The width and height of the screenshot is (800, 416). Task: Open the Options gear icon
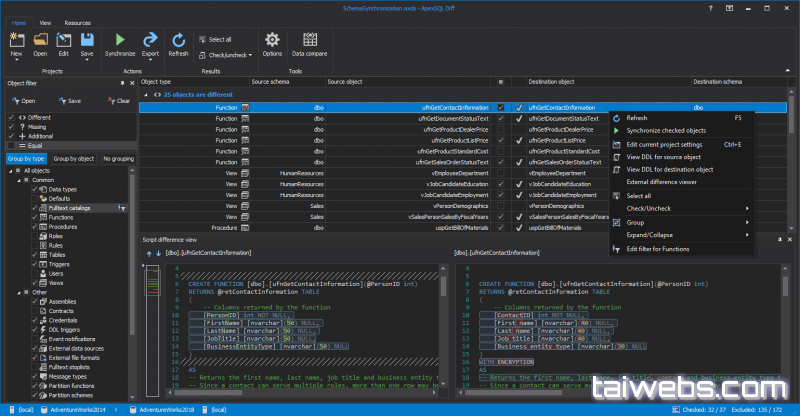coord(272,40)
